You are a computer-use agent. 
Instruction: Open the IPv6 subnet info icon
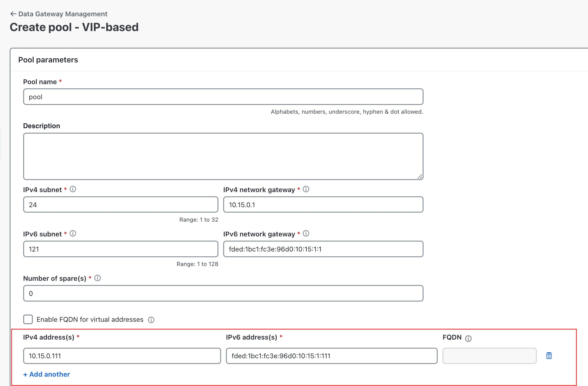click(73, 233)
